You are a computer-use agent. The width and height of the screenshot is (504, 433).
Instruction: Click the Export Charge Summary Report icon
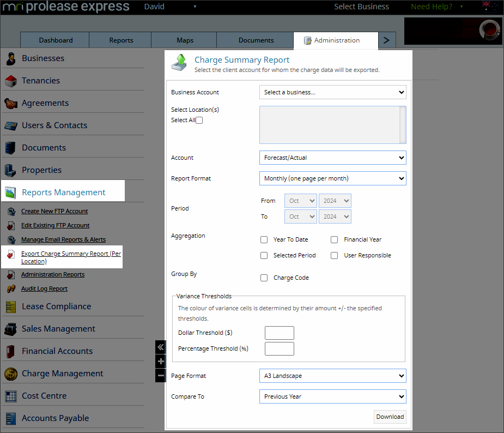pos(11,254)
